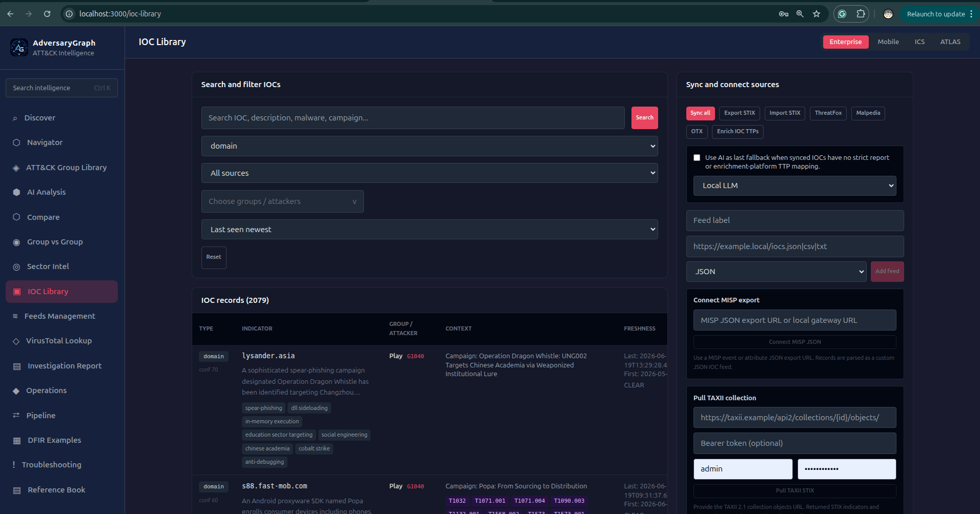980x514 pixels.
Task: Click the IOC Library red icon
Action: 17,292
